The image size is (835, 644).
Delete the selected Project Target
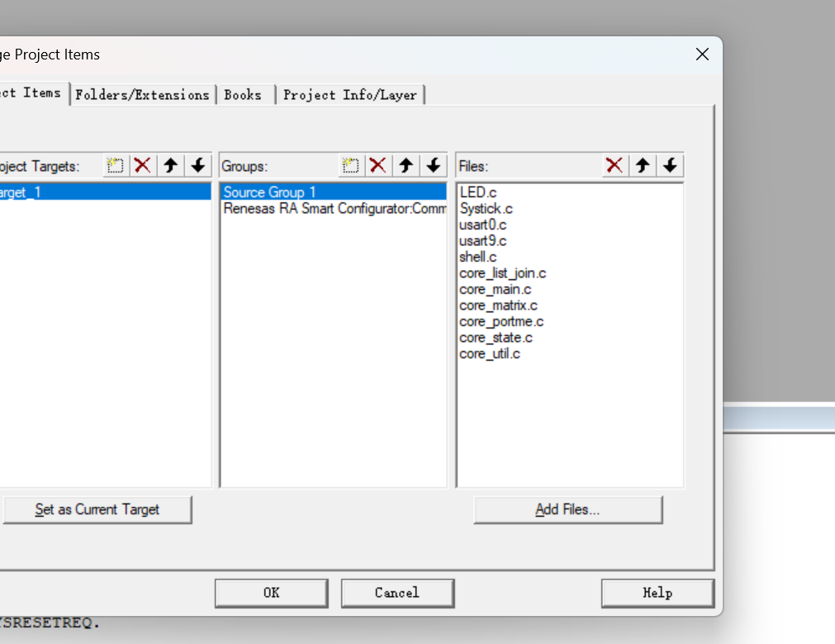(x=142, y=165)
